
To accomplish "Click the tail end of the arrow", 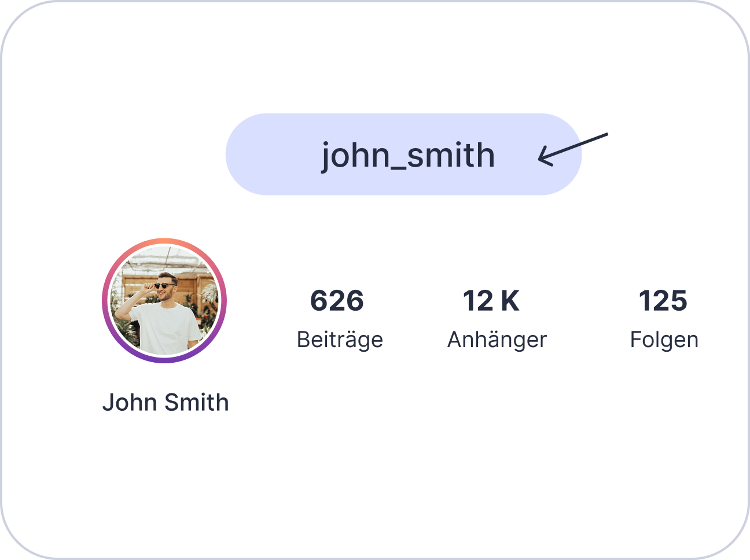I will tap(605, 135).
